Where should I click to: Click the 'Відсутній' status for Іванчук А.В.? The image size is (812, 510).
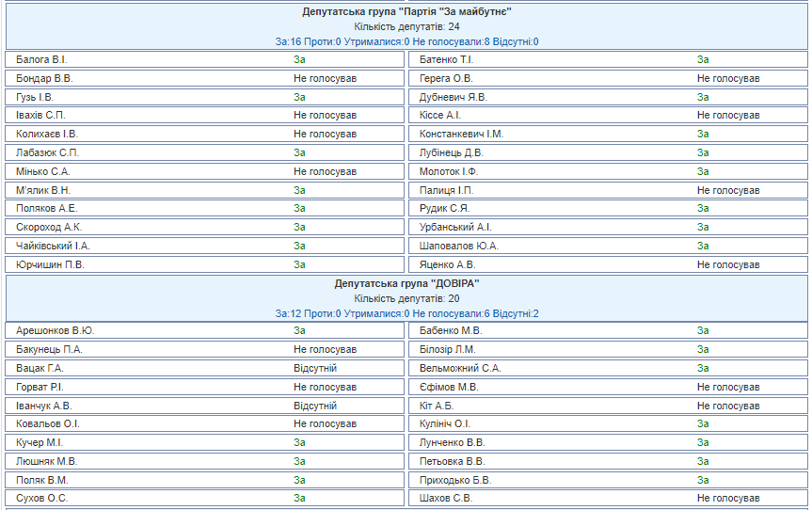coord(314,406)
